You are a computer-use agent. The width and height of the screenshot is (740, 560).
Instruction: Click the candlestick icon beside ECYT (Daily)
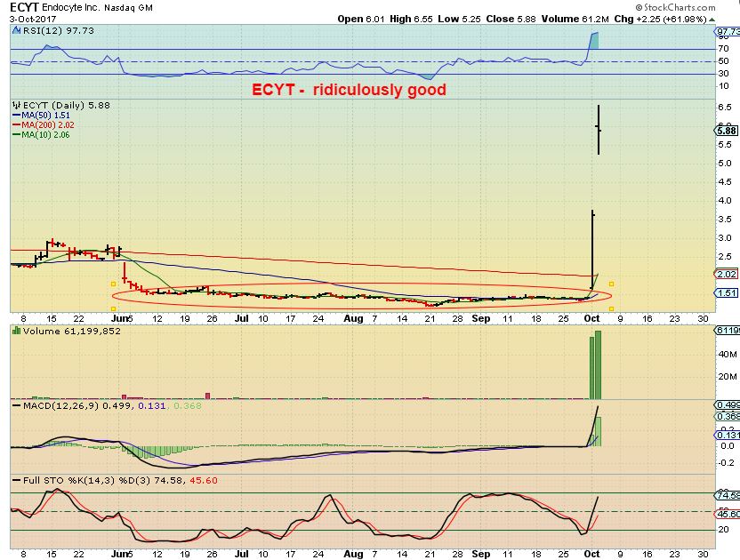point(17,105)
